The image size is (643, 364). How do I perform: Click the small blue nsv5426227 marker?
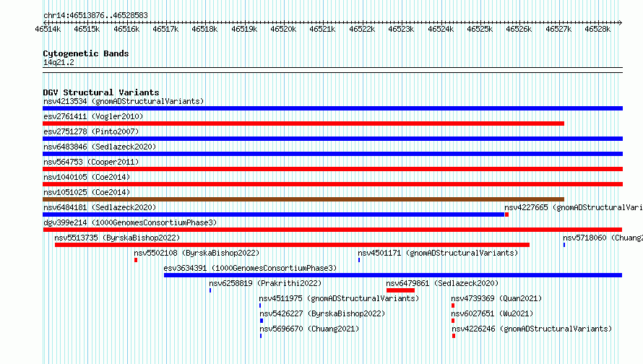point(262,321)
